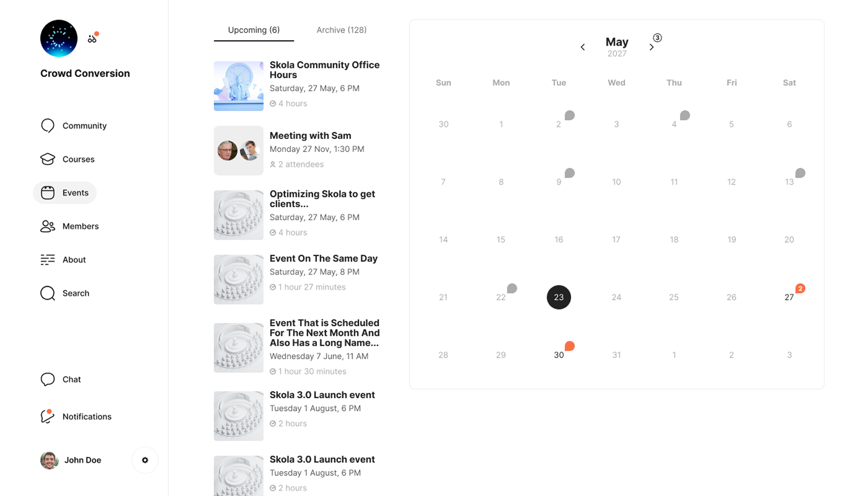The width and height of the screenshot is (868, 496).
Task: Click '1 hour 27 minutes' duration text
Action: (x=312, y=287)
